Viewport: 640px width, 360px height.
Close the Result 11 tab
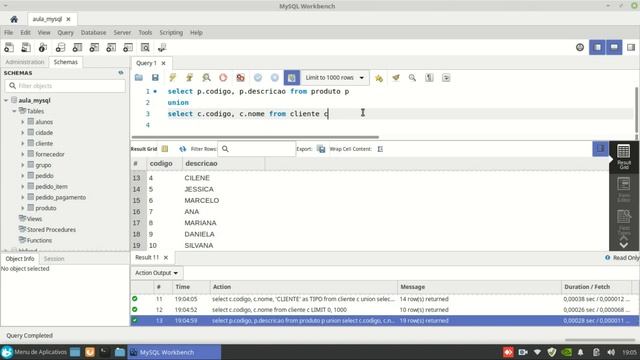click(x=166, y=258)
